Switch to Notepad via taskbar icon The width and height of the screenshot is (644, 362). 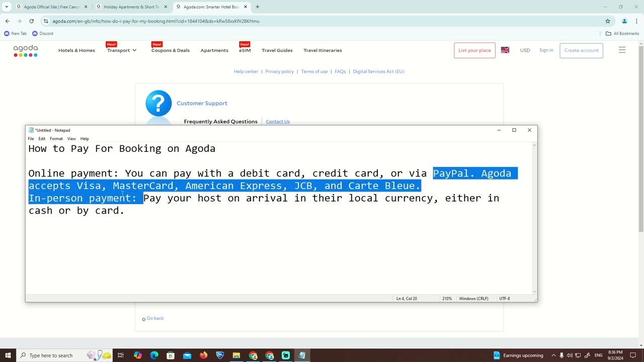[x=302, y=355]
